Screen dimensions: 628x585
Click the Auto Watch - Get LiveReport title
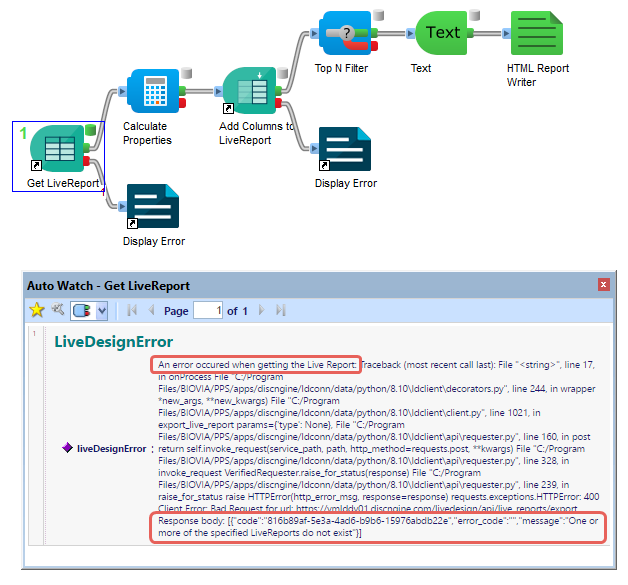[x=109, y=285]
